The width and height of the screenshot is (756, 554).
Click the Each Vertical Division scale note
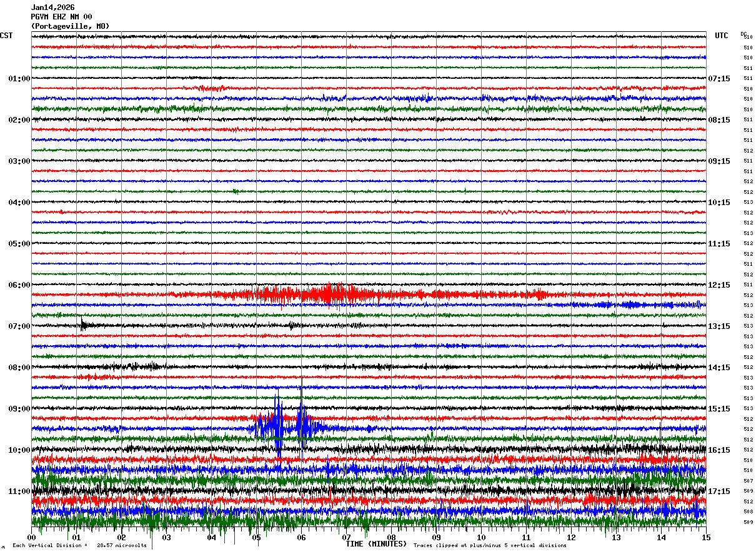click(x=80, y=545)
